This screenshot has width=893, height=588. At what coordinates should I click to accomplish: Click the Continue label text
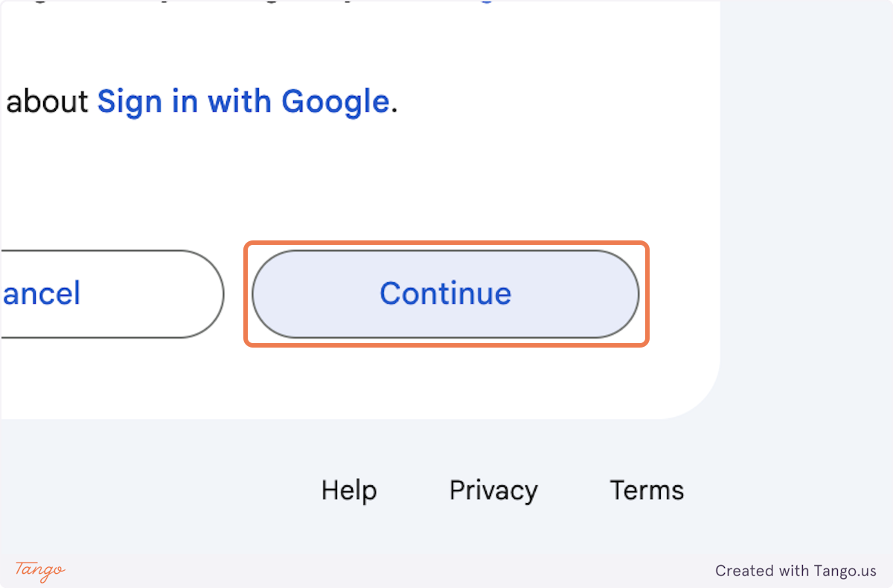445,294
